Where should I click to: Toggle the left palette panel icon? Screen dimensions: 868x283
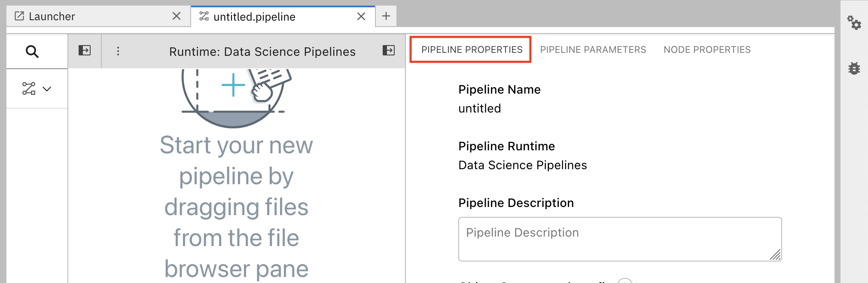pos(85,51)
